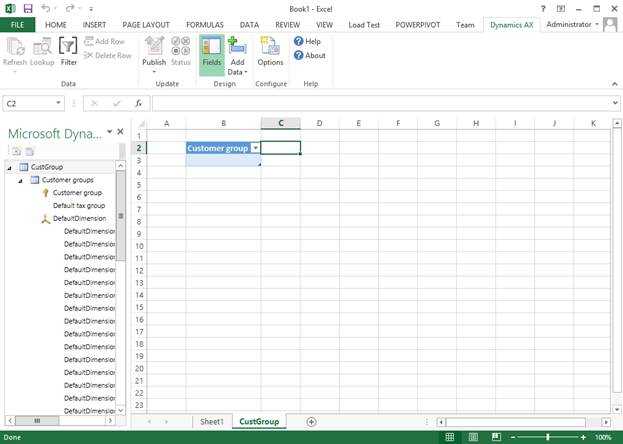This screenshot has height=444, width=623.
Task: Select Customer group field in tree
Action: pos(77,193)
